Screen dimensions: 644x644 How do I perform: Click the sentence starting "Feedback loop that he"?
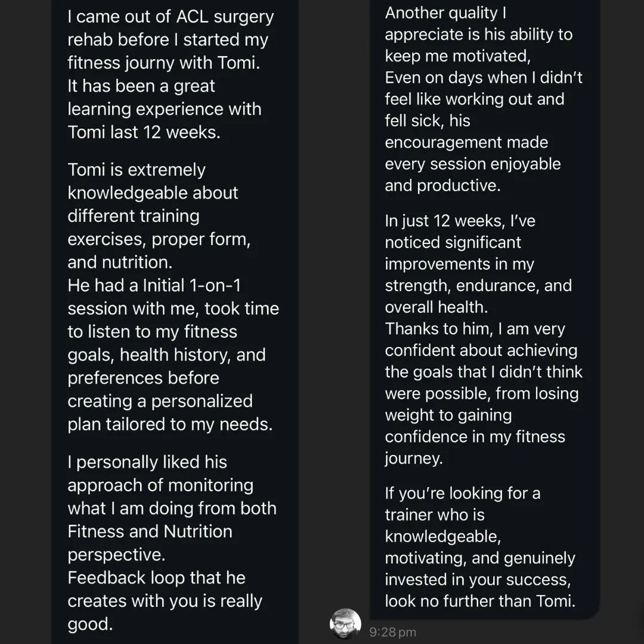point(165,600)
